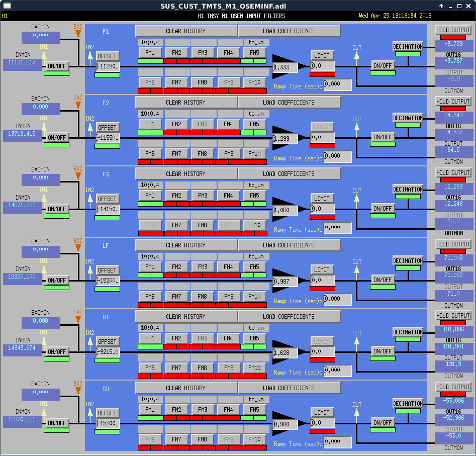
Task: Click the F2 gain field showing 1.299
Action: (x=285, y=139)
